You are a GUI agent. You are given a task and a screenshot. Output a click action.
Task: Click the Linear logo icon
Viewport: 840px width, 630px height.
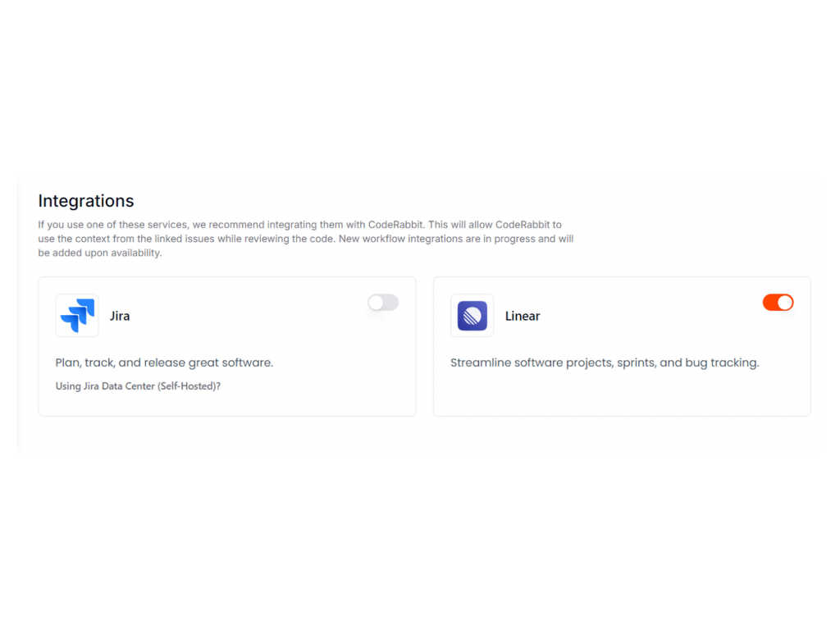pyautogui.click(x=472, y=316)
